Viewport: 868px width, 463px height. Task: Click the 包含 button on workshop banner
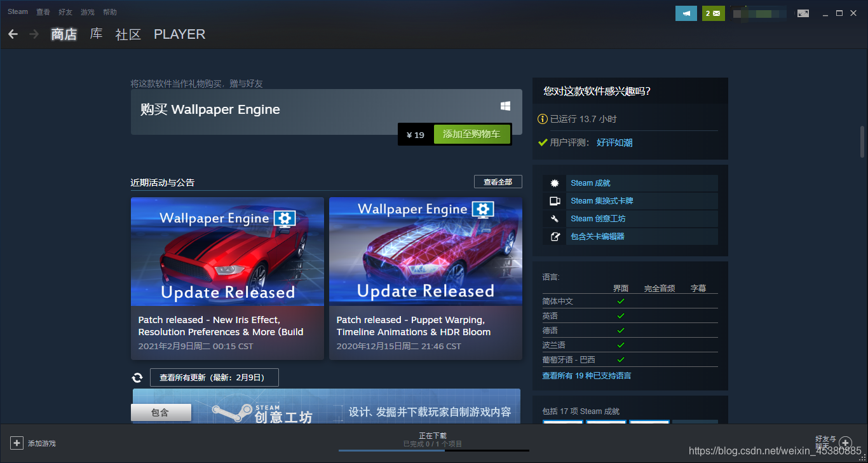161,412
